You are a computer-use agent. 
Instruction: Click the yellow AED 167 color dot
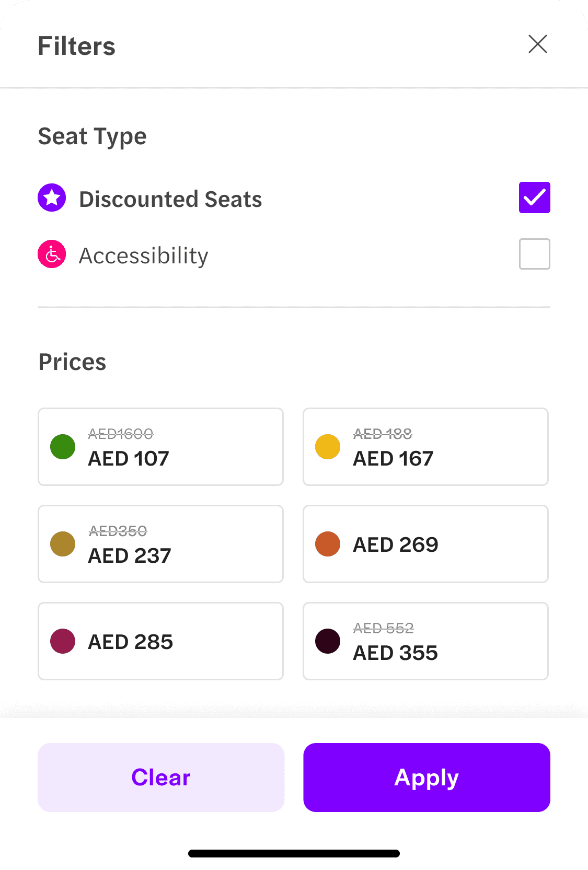[x=328, y=447]
